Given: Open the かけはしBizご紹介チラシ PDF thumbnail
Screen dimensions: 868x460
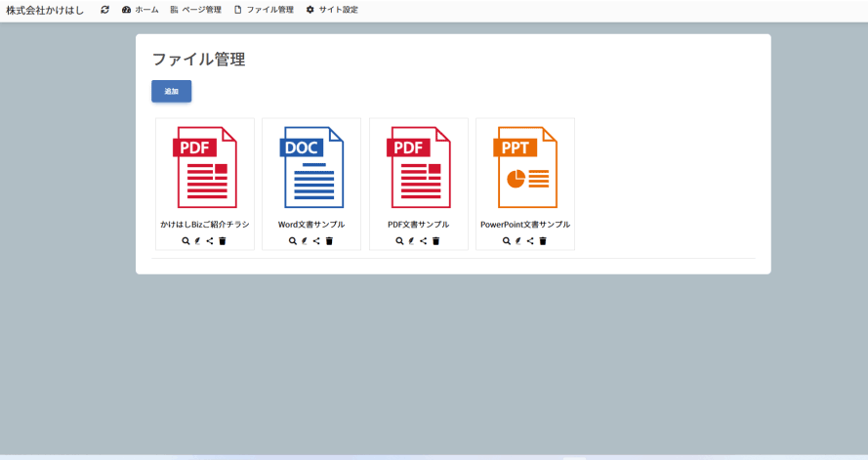Looking at the screenshot, I should click(x=205, y=167).
